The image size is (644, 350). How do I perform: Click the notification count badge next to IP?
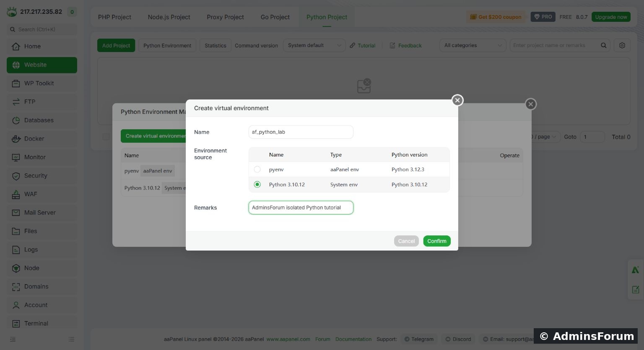click(72, 12)
